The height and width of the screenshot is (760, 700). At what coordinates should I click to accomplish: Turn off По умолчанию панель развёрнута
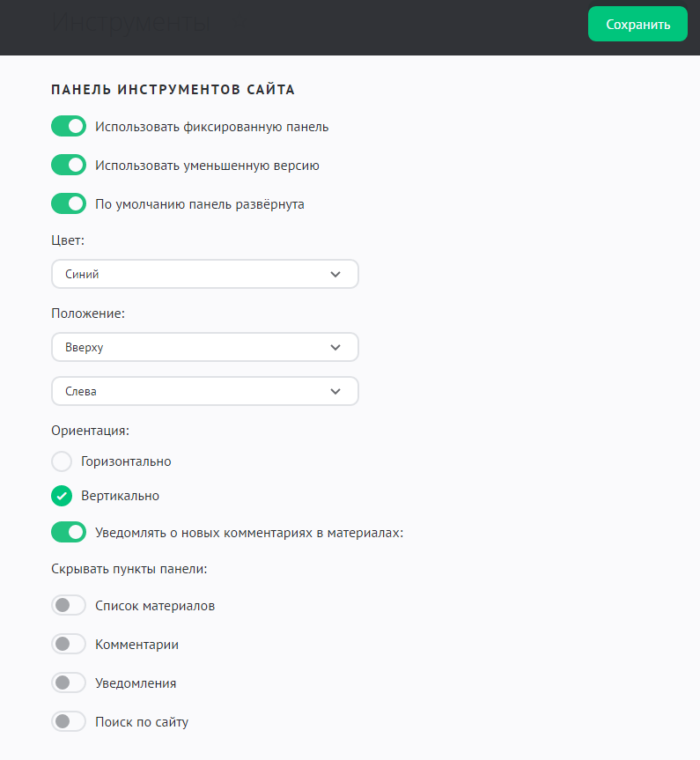tap(69, 204)
